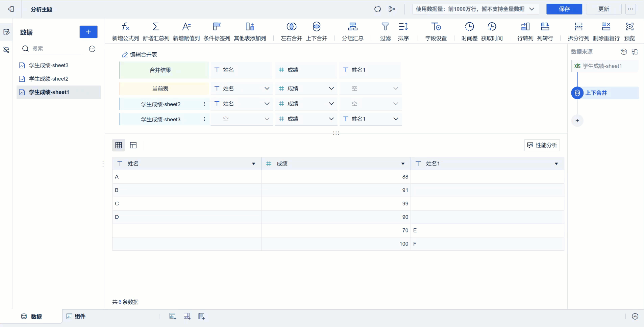Expand the 姓名 column filter dropdown in results
This screenshot has width=644, height=327.
253,163
